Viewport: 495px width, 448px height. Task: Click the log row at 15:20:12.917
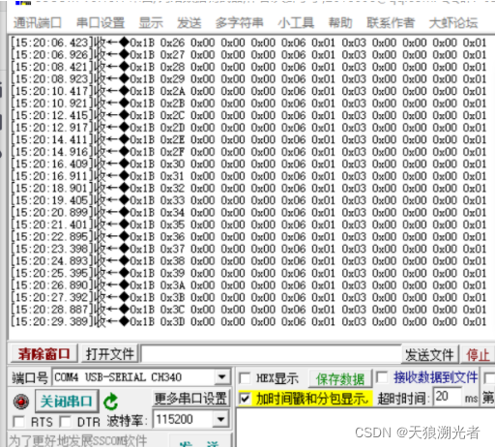(248, 128)
